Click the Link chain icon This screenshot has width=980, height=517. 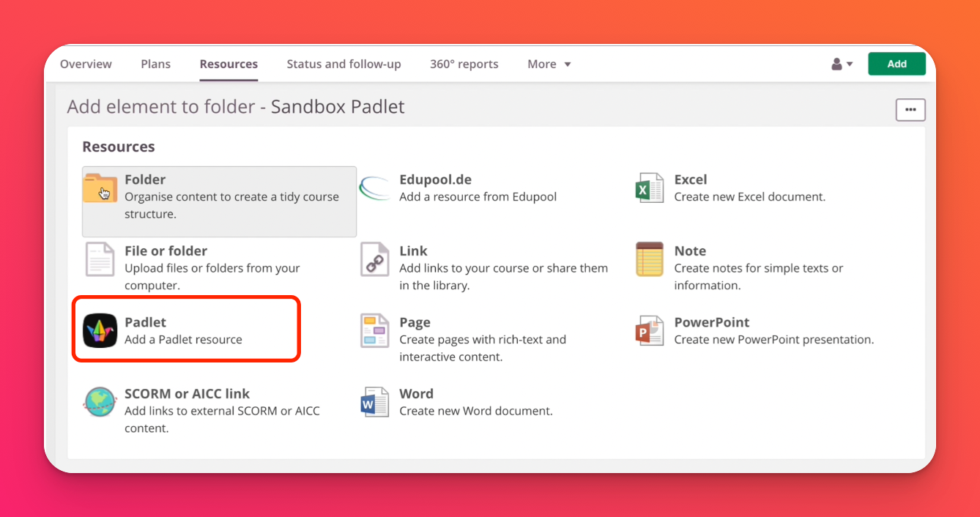pos(375,259)
